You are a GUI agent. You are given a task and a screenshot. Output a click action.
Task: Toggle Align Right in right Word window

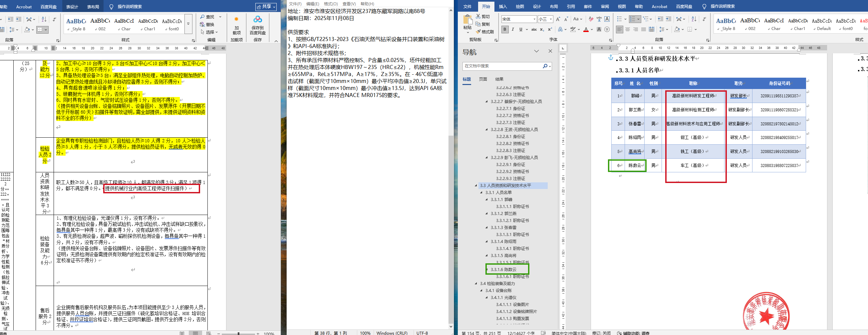(636, 30)
